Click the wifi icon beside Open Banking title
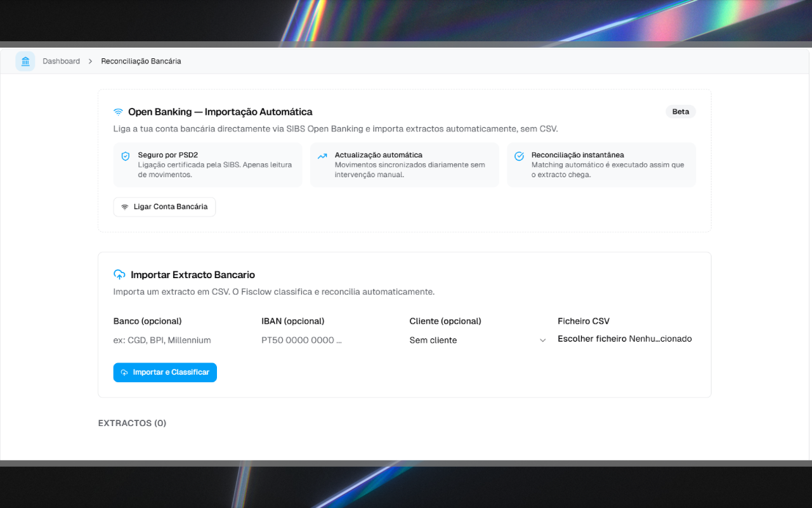The width and height of the screenshot is (812, 508). (118, 112)
